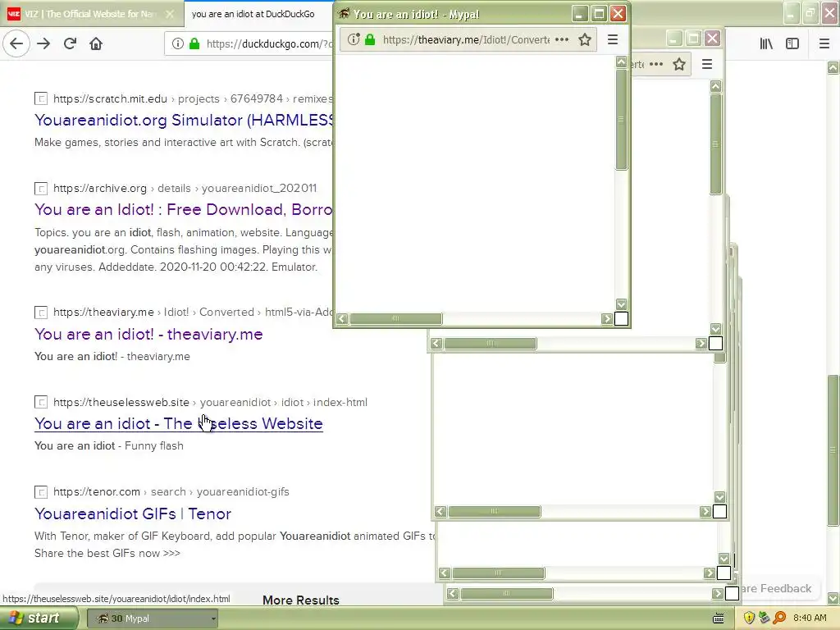Open Youareanidiot.org Simulator result link

point(184,120)
